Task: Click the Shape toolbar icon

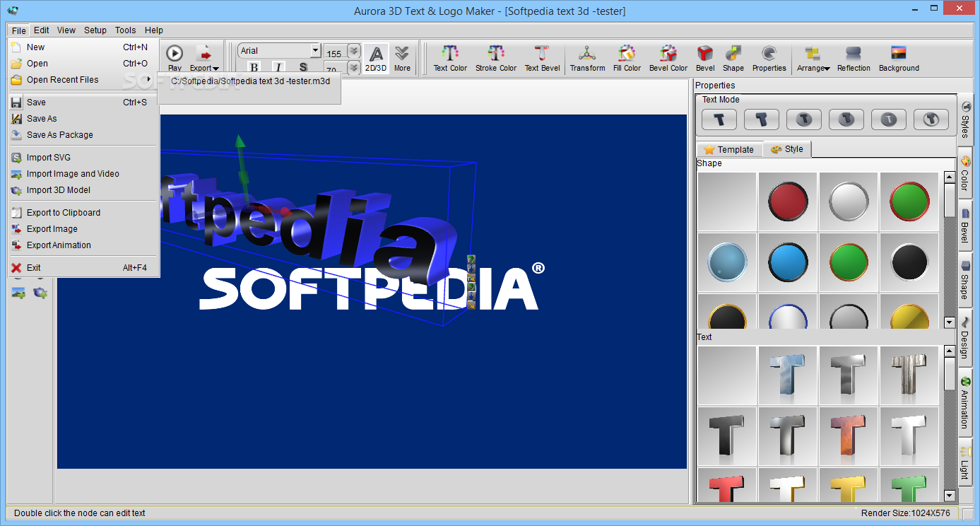Action: pyautogui.click(x=733, y=58)
